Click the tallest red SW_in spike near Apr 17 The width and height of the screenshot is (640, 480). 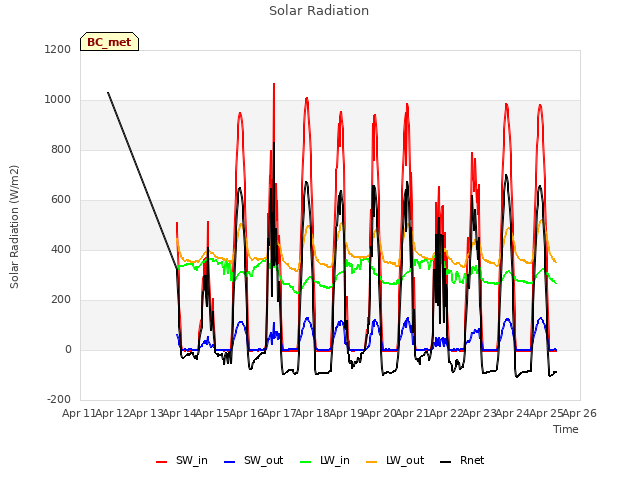click(274, 84)
